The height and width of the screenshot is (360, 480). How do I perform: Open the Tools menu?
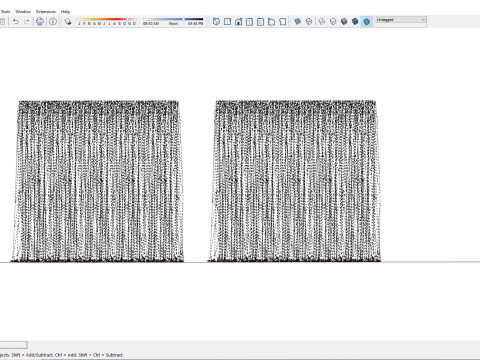tap(5, 12)
